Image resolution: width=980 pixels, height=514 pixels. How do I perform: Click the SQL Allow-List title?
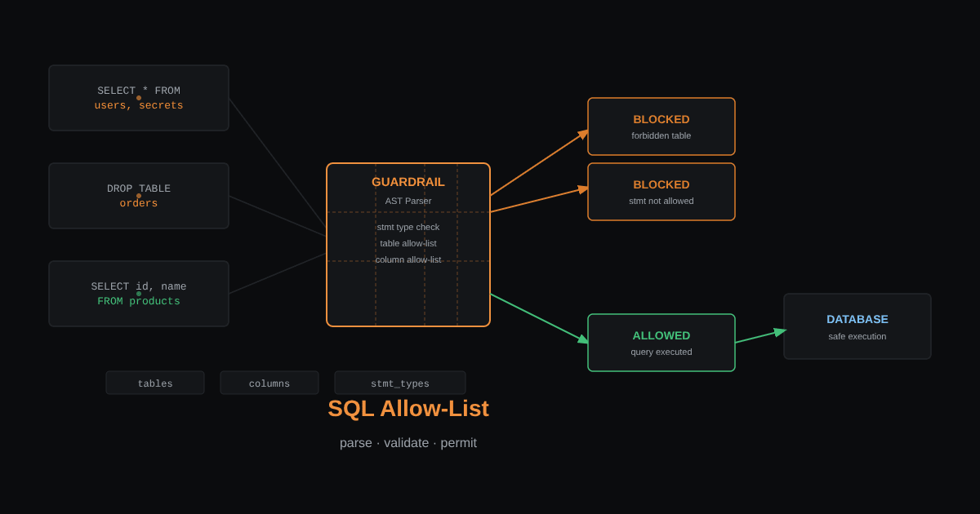408,408
